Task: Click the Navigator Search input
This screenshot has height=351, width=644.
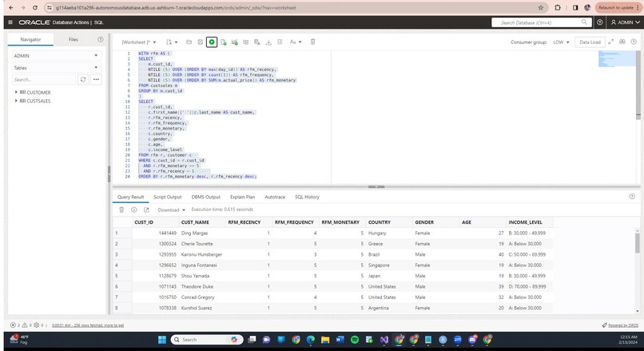Action: pyautogui.click(x=43, y=79)
